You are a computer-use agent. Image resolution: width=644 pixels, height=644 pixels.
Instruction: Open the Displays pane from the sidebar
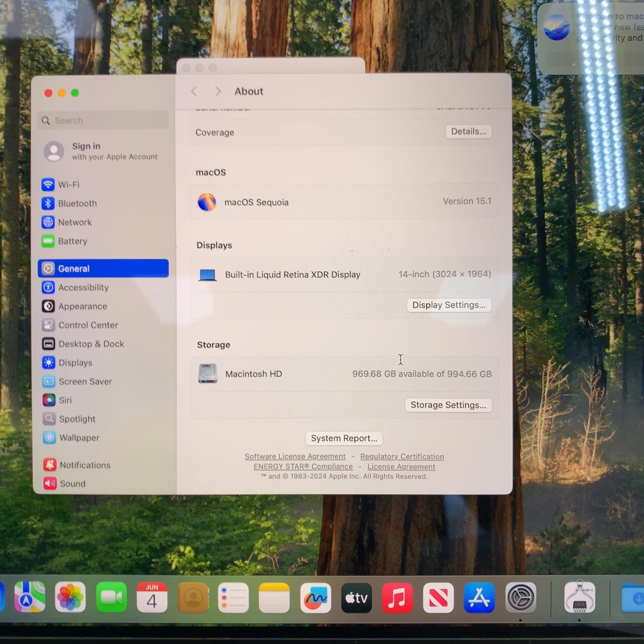tap(67, 362)
